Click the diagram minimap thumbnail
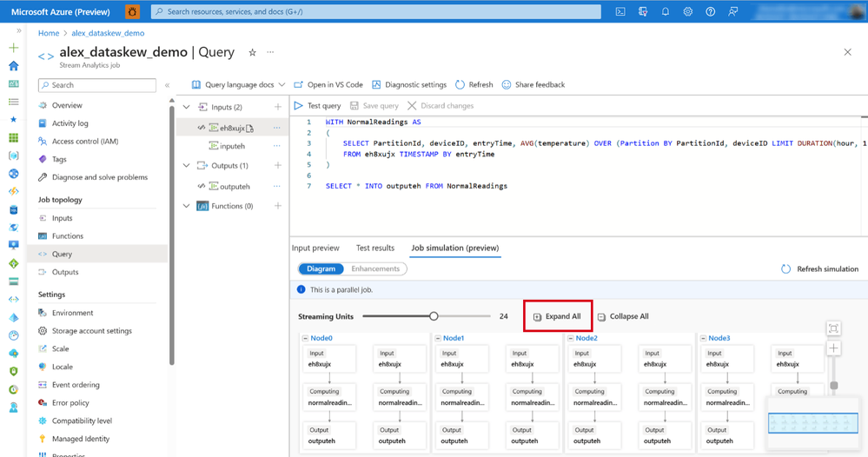The width and height of the screenshot is (868, 457). pos(812,423)
